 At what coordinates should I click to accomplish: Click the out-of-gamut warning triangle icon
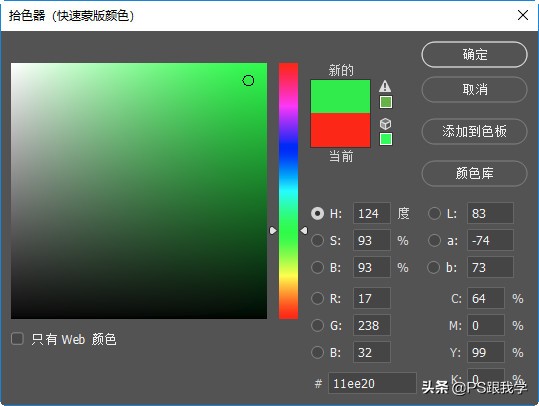(385, 86)
